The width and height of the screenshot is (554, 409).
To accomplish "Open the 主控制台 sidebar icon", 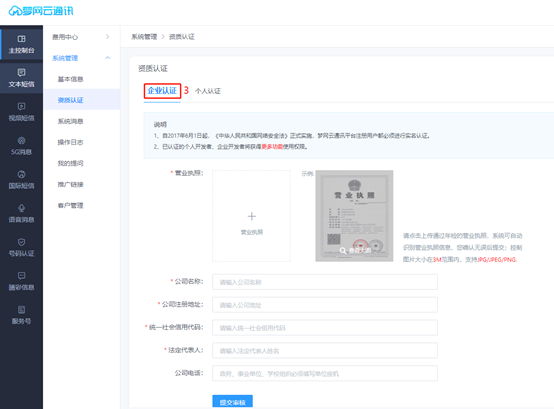I will click(x=21, y=39).
